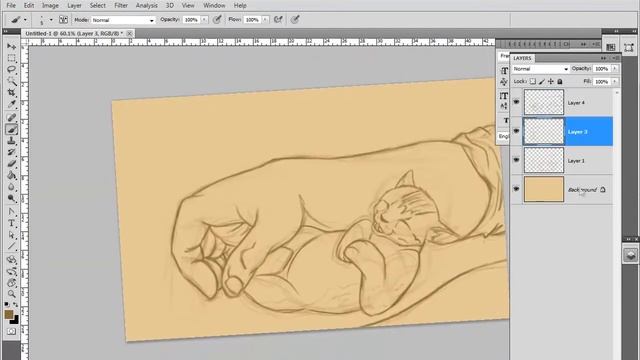
Task: Open the Window menu
Action: click(214, 5)
